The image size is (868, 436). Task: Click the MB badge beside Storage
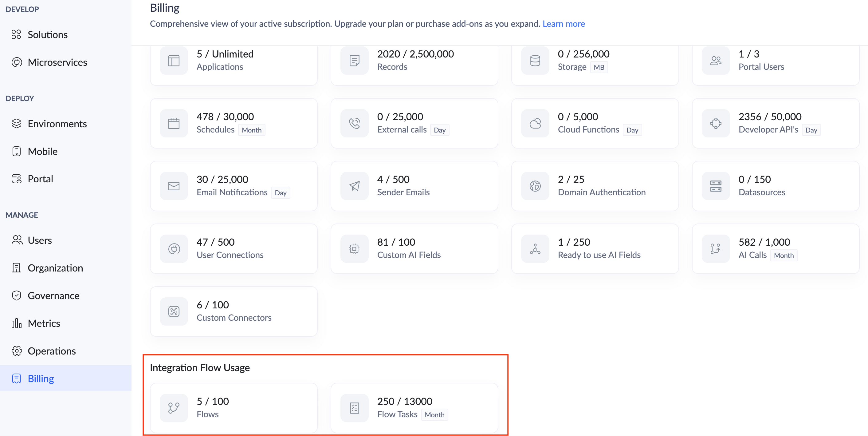click(599, 67)
